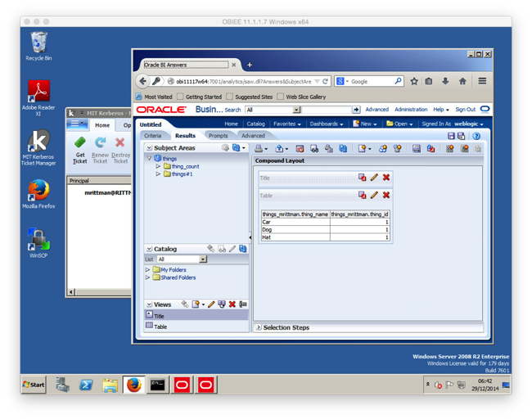Open Mozilla Firefox desktop shortcut

point(38,194)
